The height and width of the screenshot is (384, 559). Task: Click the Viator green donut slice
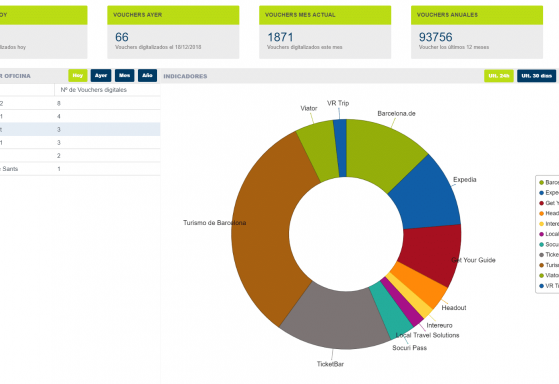pos(319,152)
